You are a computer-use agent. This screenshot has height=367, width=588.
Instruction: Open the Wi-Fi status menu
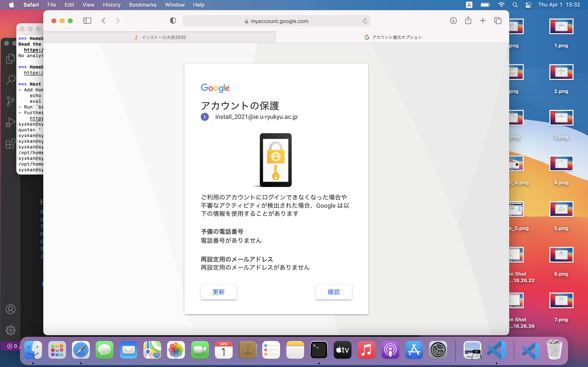[501, 5]
